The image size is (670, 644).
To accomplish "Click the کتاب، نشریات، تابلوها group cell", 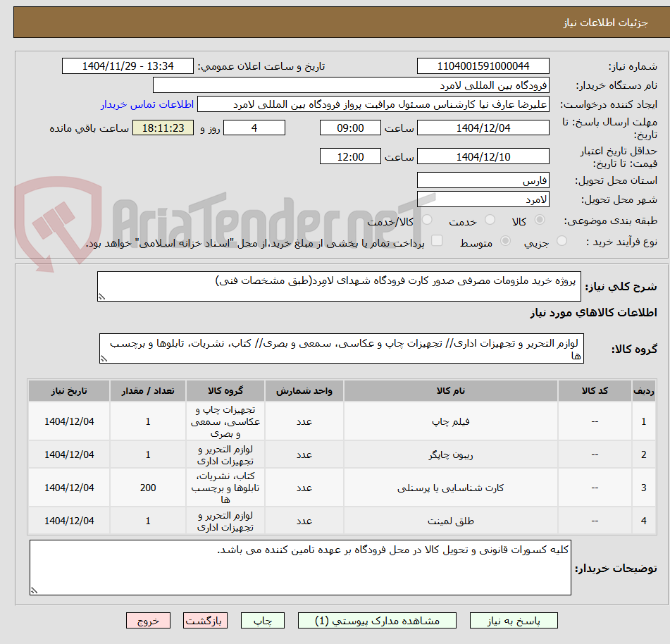I will [x=225, y=488].
